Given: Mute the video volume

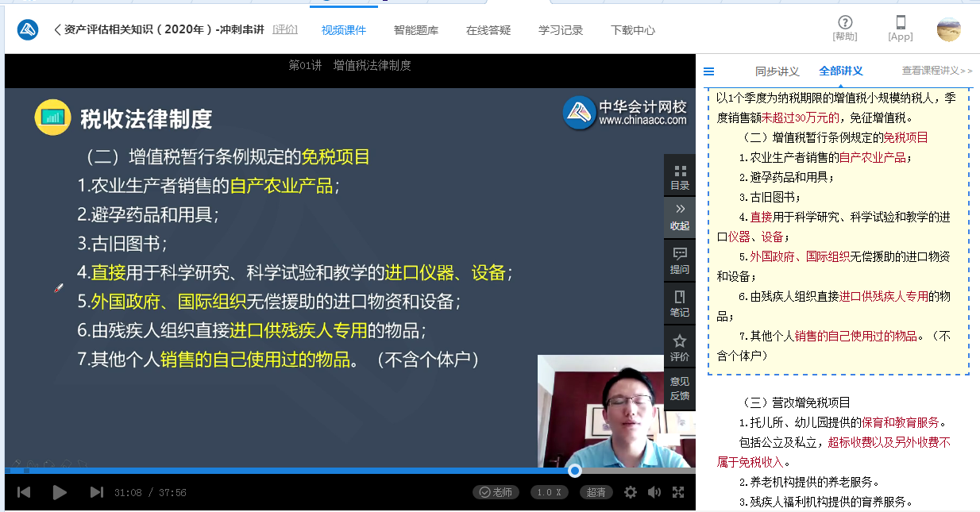Looking at the screenshot, I should (654, 492).
